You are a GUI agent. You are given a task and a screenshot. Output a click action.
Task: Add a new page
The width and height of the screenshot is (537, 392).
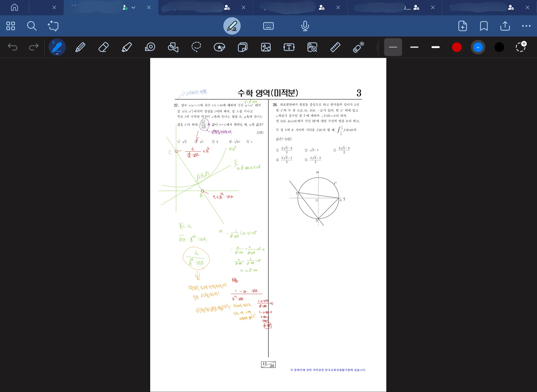[463, 26]
